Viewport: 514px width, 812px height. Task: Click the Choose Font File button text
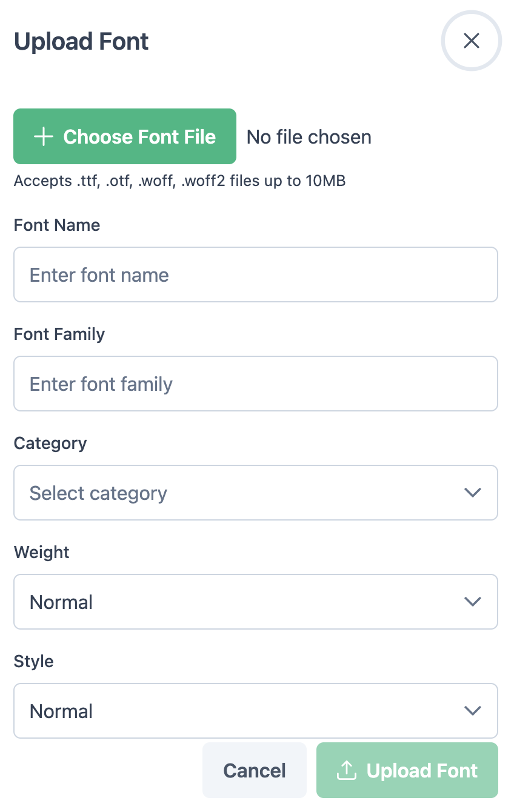pos(139,137)
